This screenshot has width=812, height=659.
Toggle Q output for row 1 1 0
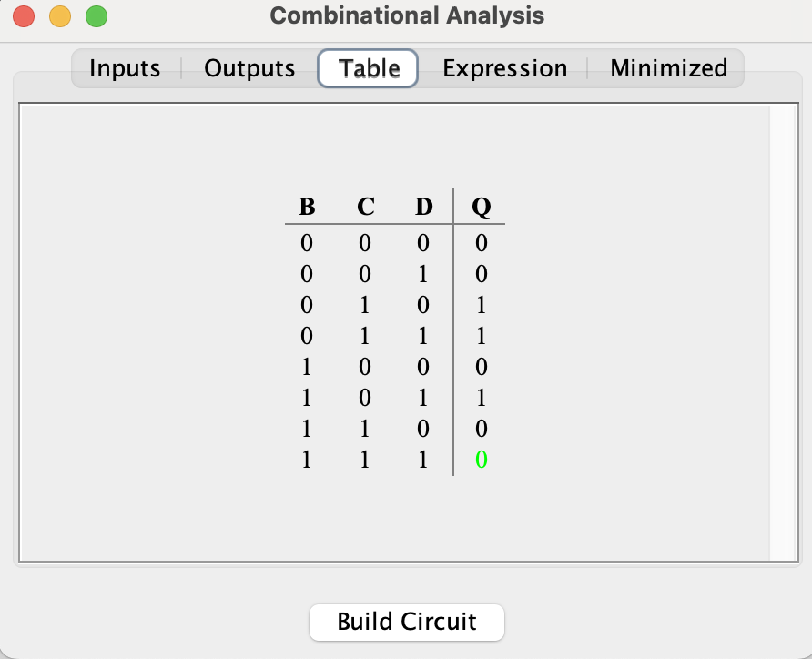[482, 429]
